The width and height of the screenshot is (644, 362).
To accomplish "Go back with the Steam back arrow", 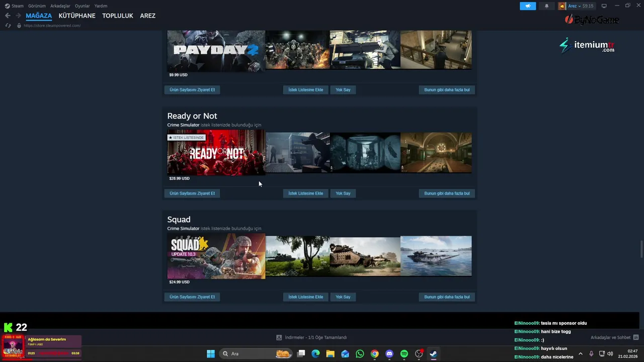I will 8,16.
